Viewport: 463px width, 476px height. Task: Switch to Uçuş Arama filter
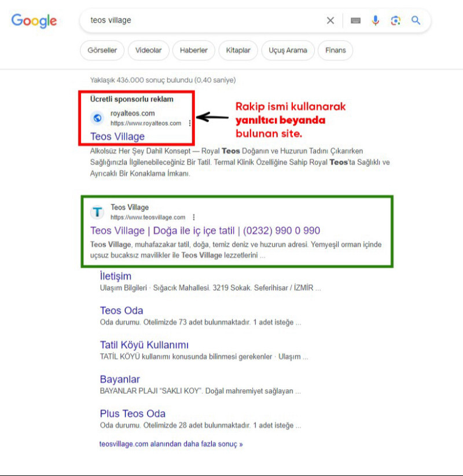pos(288,50)
